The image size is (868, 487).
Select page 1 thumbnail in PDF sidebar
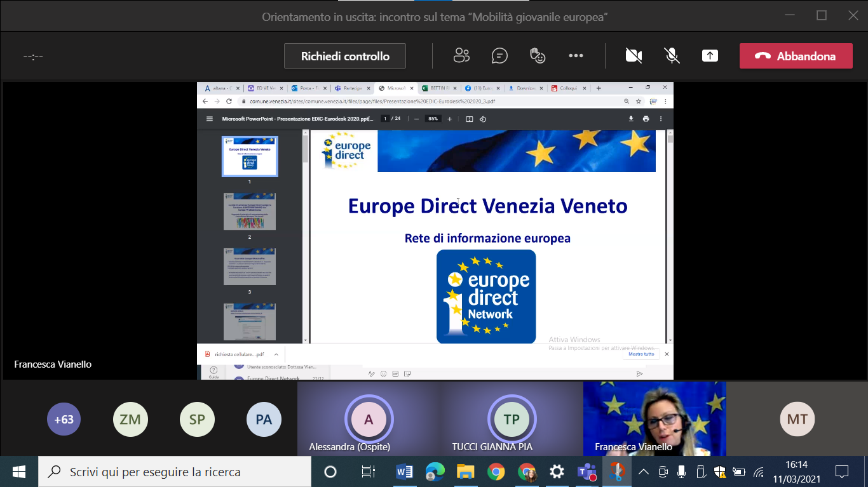(250, 156)
